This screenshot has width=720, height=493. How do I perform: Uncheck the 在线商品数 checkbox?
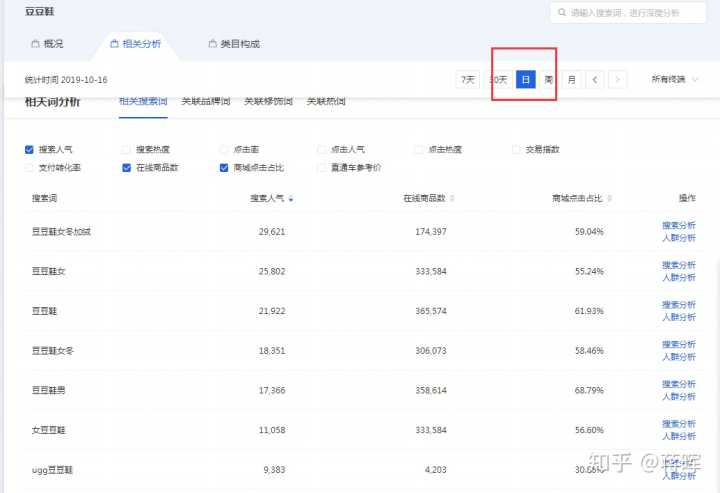tap(126, 168)
